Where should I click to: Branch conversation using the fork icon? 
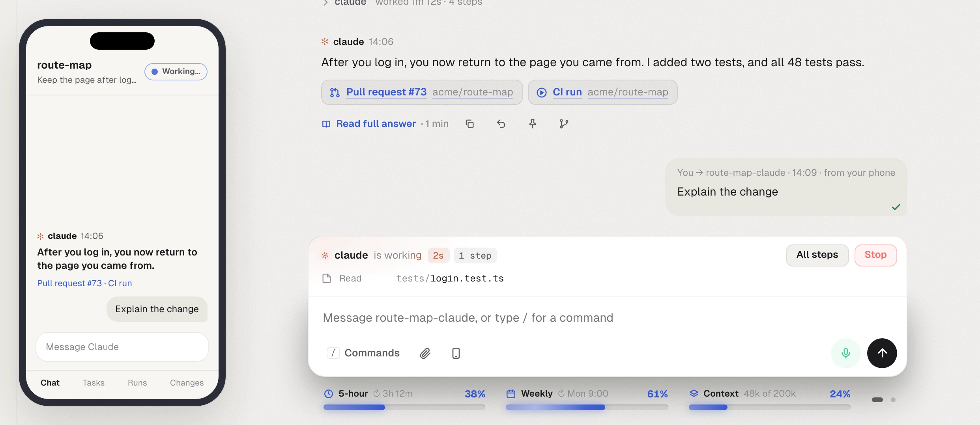pos(564,124)
